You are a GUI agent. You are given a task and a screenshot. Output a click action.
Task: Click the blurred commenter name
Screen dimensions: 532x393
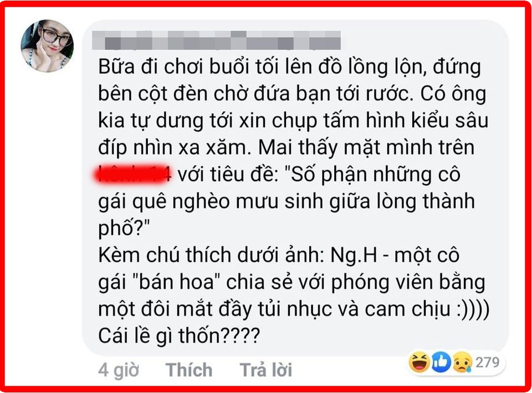click(x=217, y=40)
